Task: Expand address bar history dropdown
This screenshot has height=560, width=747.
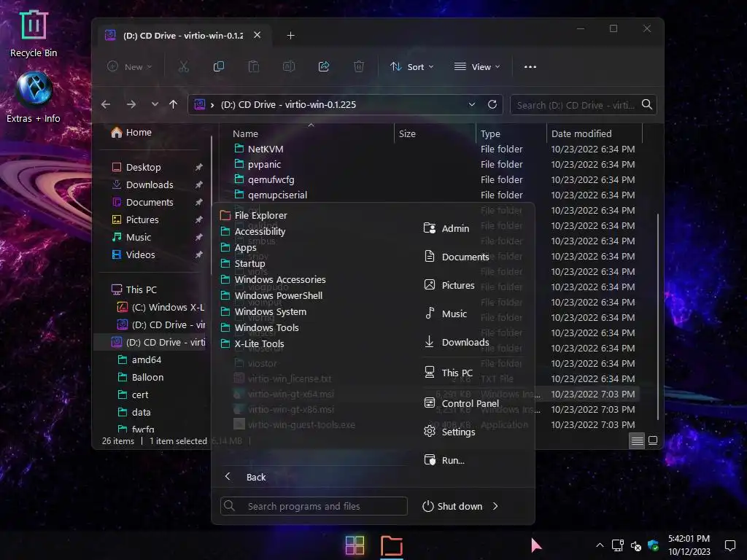Action: click(472, 104)
